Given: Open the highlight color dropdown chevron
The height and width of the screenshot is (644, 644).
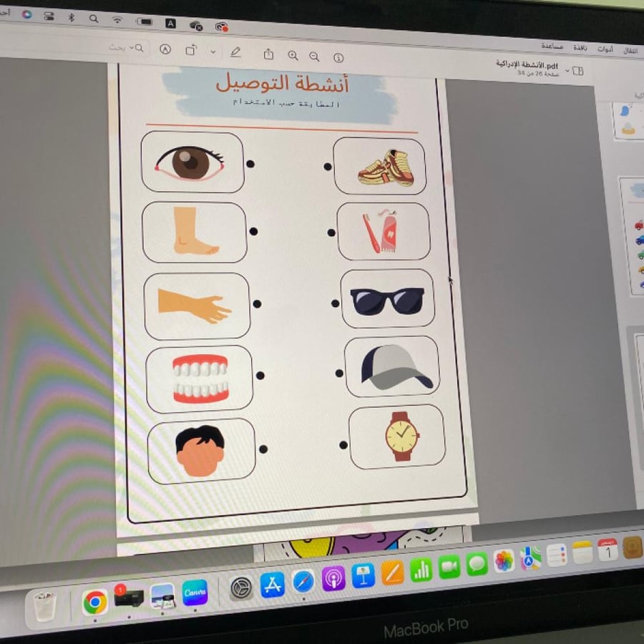Looking at the screenshot, I should [213, 52].
